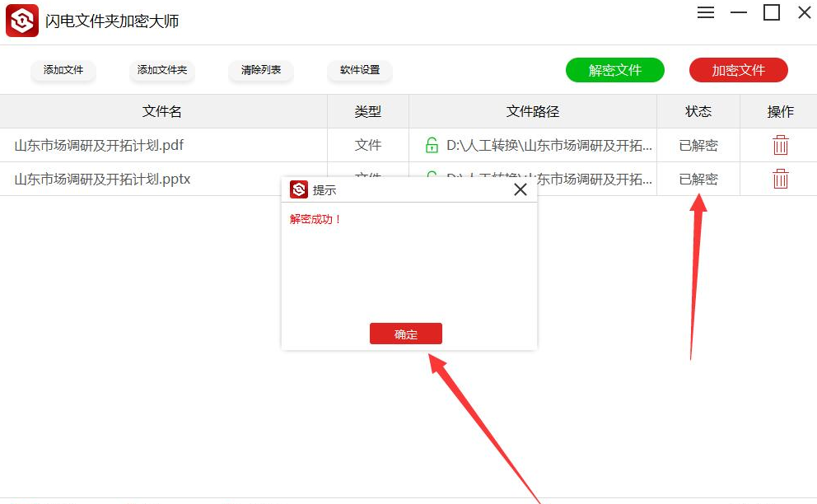This screenshot has height=504, width=817.
Task: Click the 类型 column header
Action: pyautogui.click(x=368, y=111)
